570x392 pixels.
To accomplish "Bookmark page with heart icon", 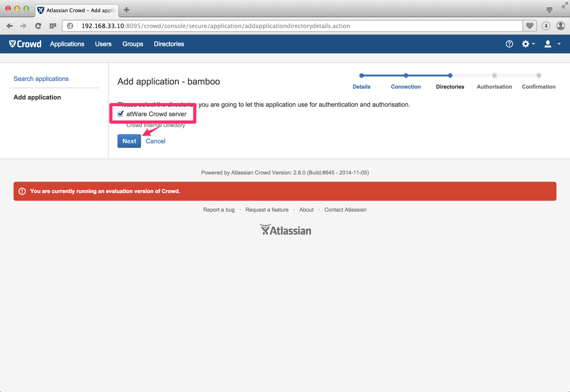I will [x=530, y=26].
